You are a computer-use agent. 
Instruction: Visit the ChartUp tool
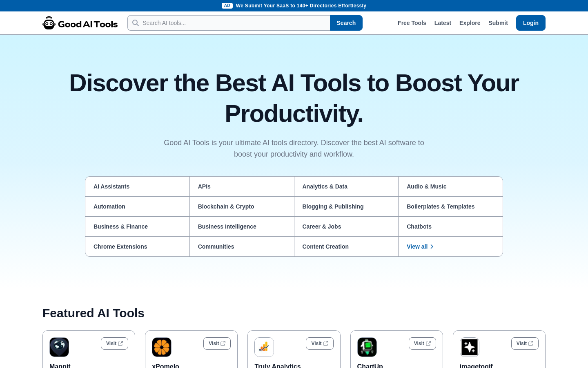point(422,343)
